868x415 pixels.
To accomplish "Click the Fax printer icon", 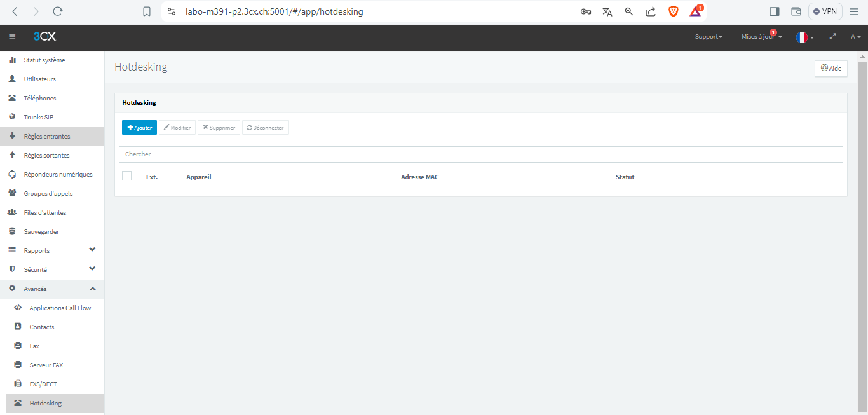I will click(x=18, y=346).
